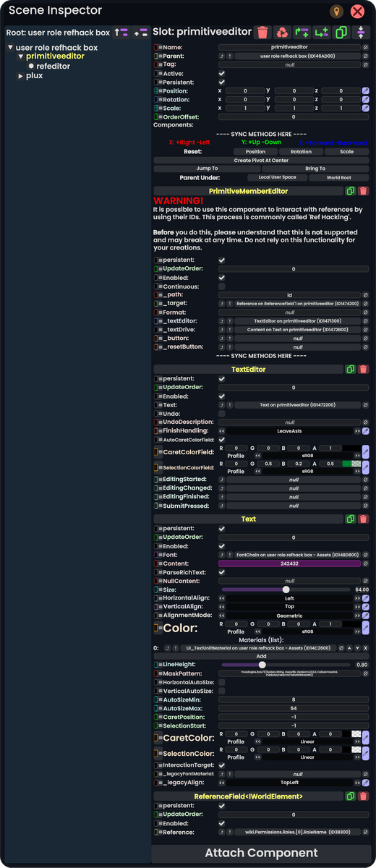Click the purple pencil icon for FinishHandling
376x868 pixels.
366,430
